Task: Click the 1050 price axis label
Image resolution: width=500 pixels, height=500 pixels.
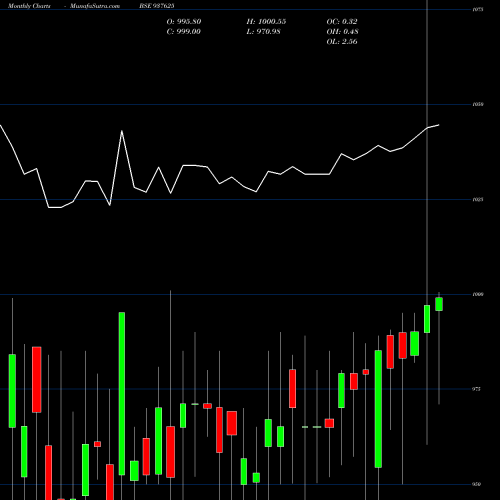Action: point(478,105)
